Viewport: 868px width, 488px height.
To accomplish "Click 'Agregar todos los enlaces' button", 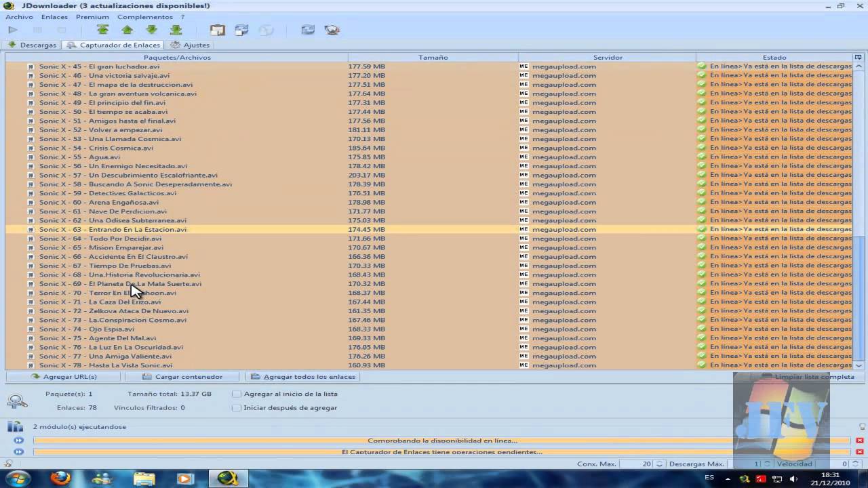I will (x=303, y=377).
